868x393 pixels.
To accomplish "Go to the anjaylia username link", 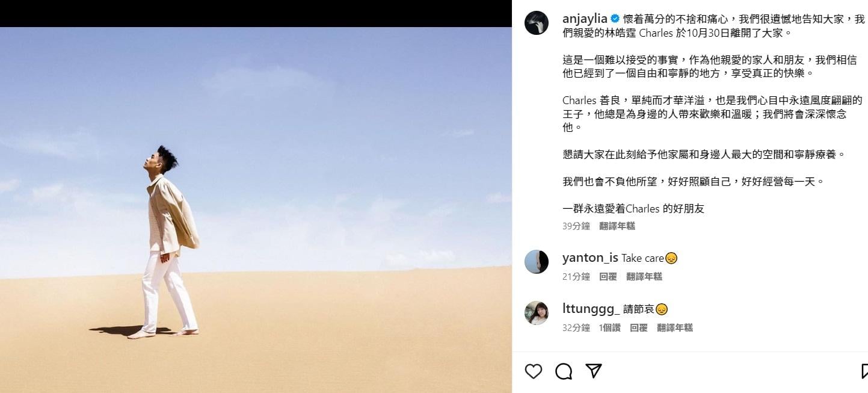I will 585,19.
